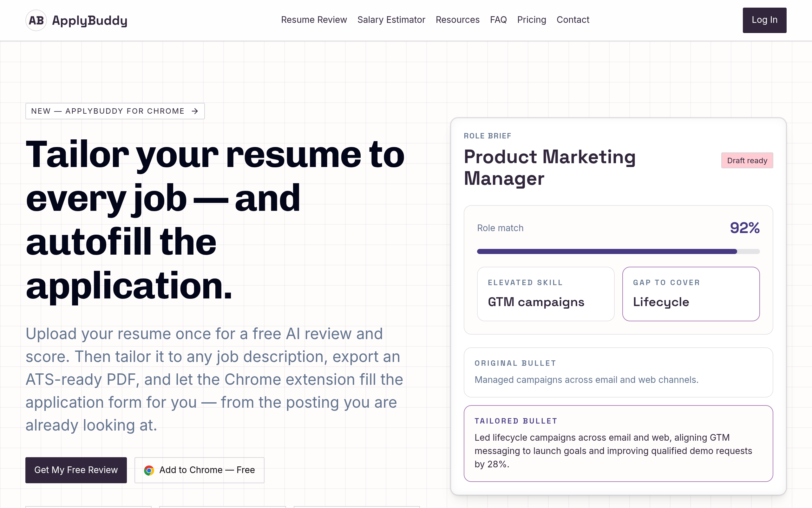Click the Log In button
812x508 pixels.
click(x=764, y=20)
